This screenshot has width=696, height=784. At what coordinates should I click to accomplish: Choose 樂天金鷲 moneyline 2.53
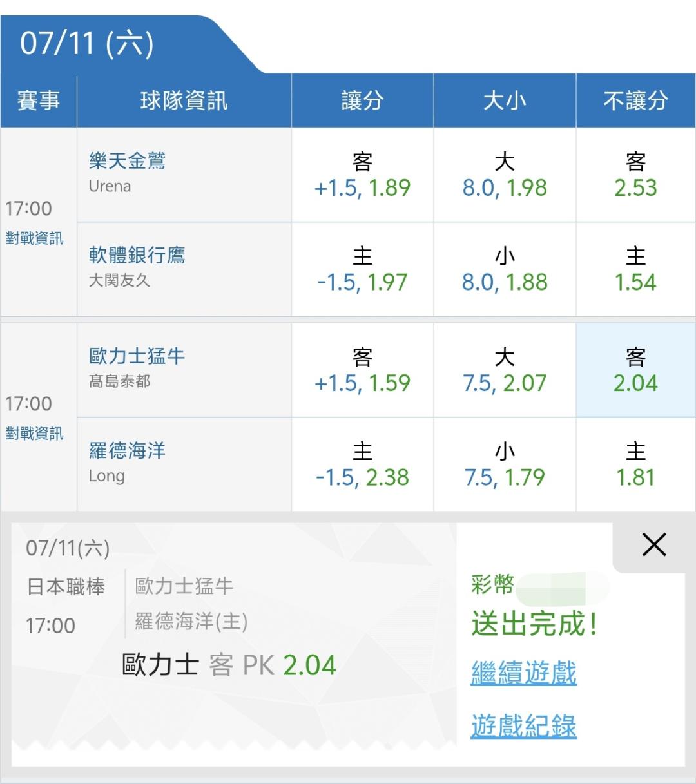pyautogui.click(x=635, y=175)
